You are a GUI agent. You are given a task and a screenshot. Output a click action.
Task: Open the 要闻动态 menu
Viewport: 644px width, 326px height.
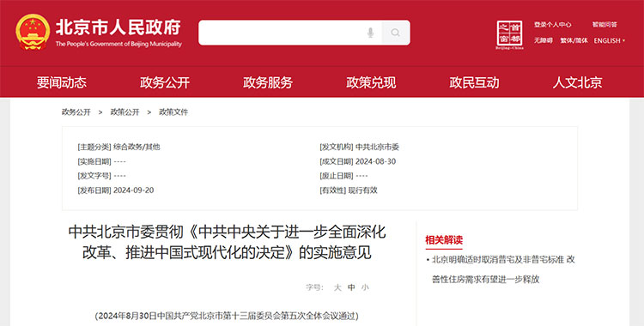click(x=62, y=82)
